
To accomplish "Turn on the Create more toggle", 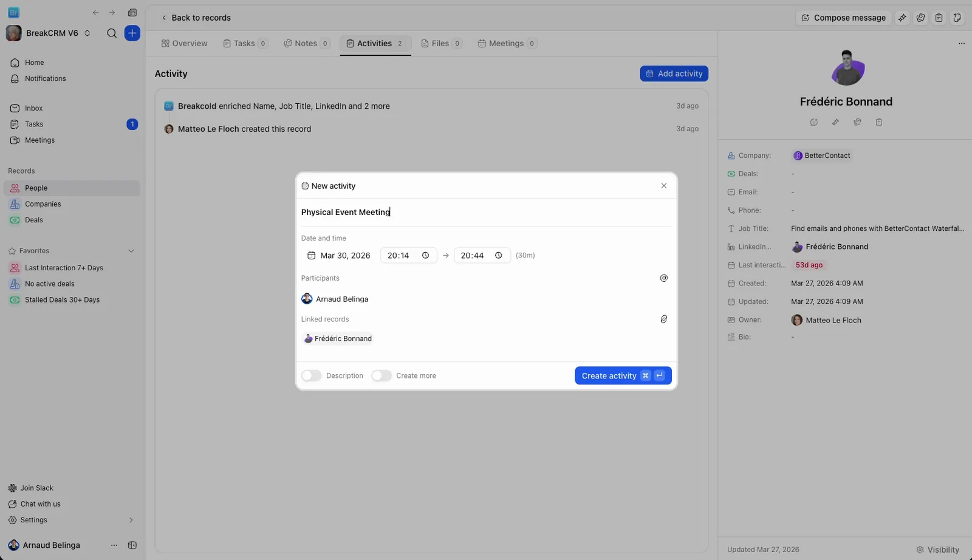I will (x=382, y=376).
